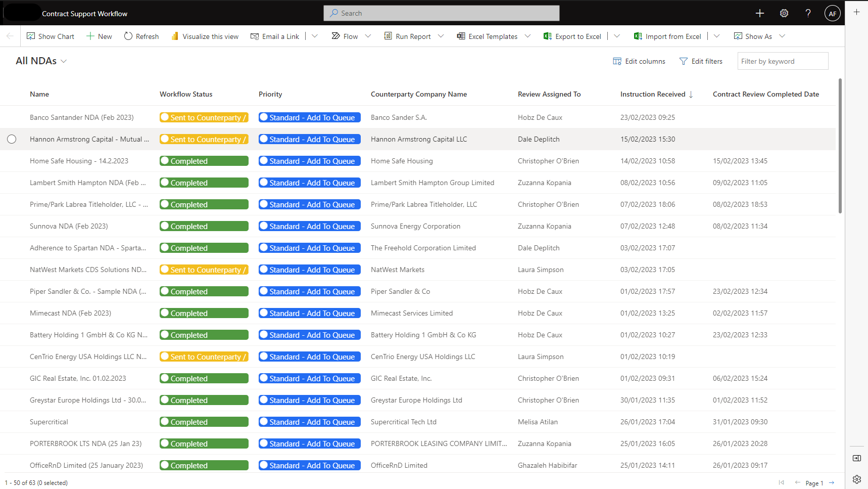Click the vertical scrollbar of the list
This screenshot has height=489, width=868.
point(840,147)
